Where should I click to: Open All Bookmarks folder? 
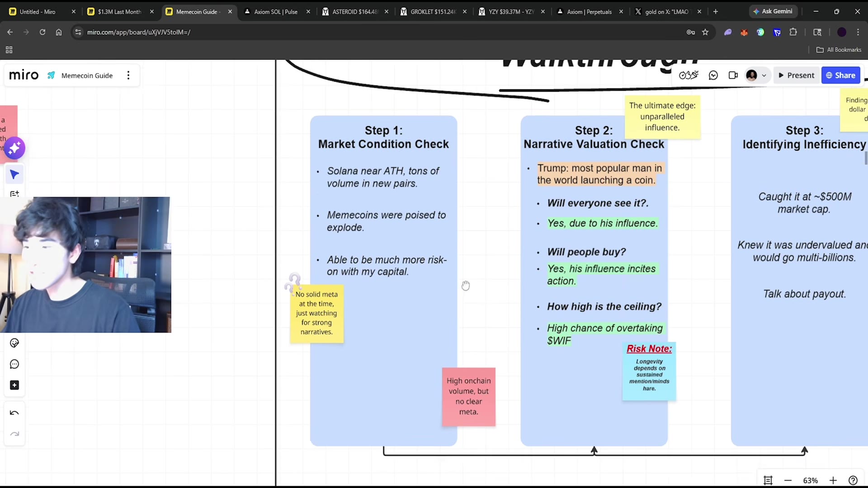pos(839,50)
